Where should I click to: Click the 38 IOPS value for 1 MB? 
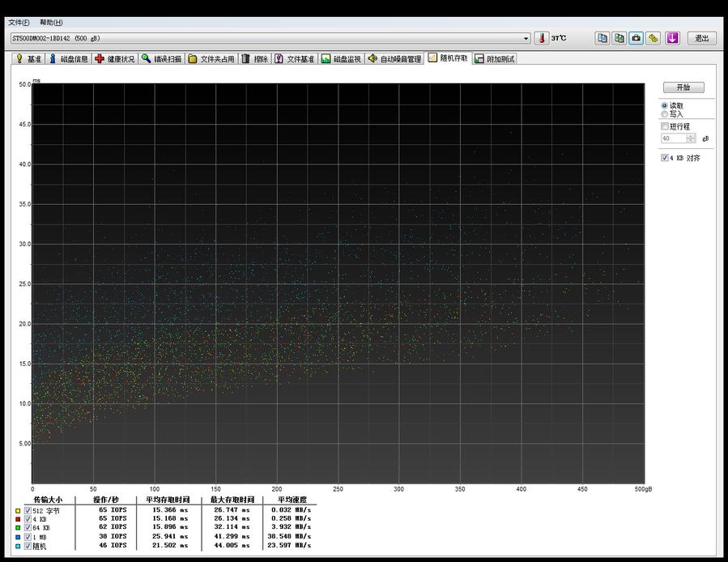coord(113,536)
